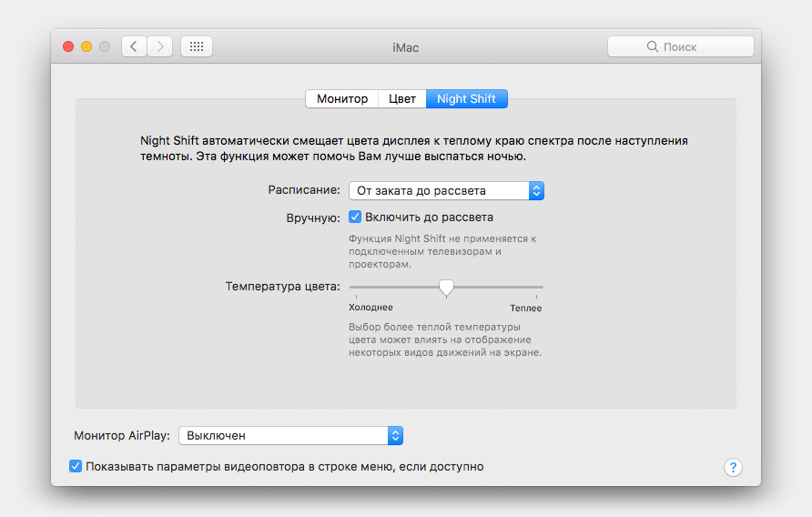Switch to the Монитор tab

point(342,98)
